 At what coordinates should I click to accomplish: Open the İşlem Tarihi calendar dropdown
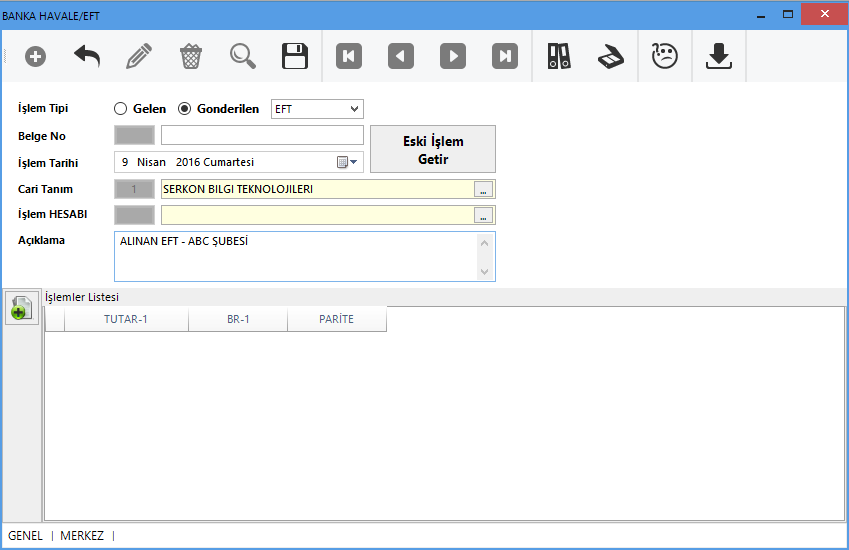347,162
